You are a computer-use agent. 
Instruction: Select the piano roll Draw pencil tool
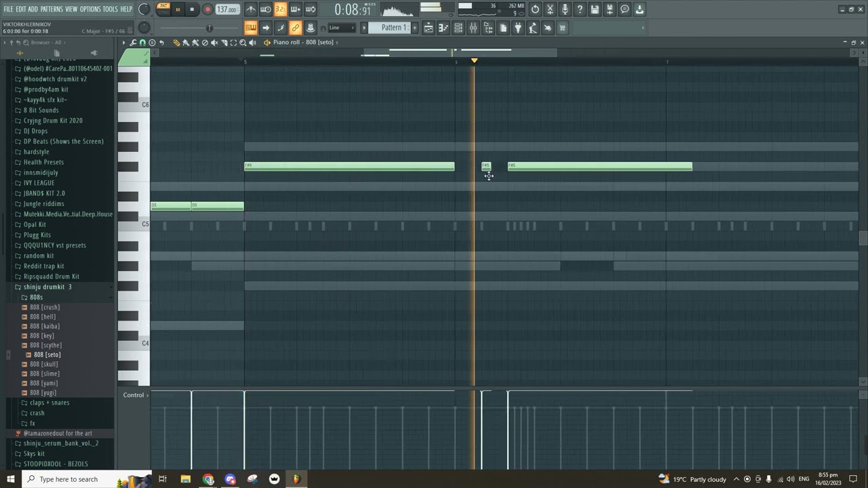pyautogui.click(x=177, y=43)
